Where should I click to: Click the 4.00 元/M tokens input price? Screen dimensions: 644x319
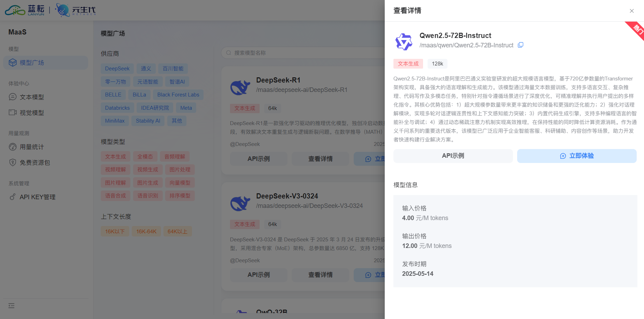[x=425, y=218]
